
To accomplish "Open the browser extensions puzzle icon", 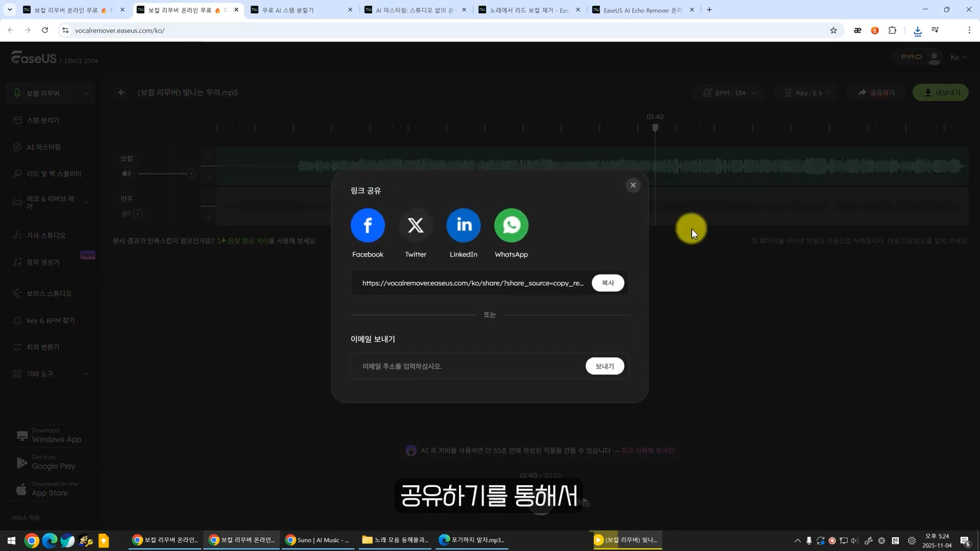I will point(892,31).
